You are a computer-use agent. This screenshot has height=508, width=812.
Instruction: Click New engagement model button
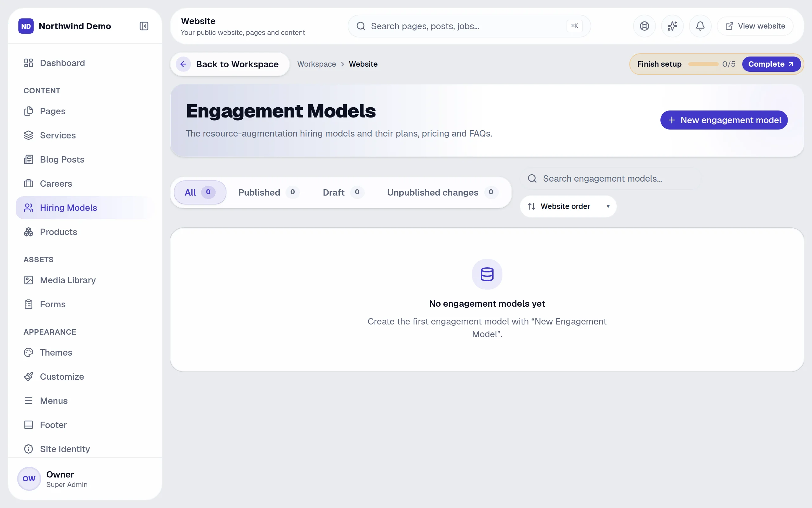tap(724, 120)
